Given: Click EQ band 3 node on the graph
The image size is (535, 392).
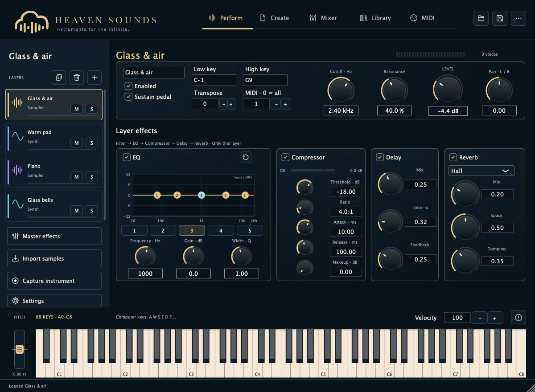Looking at the screenshot, I should (x=202, y=195).
